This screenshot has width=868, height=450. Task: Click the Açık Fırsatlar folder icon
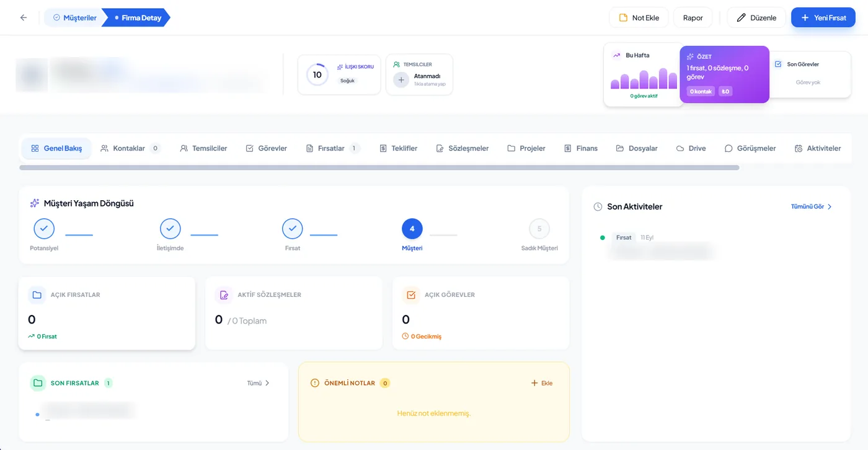click(37, 295)
